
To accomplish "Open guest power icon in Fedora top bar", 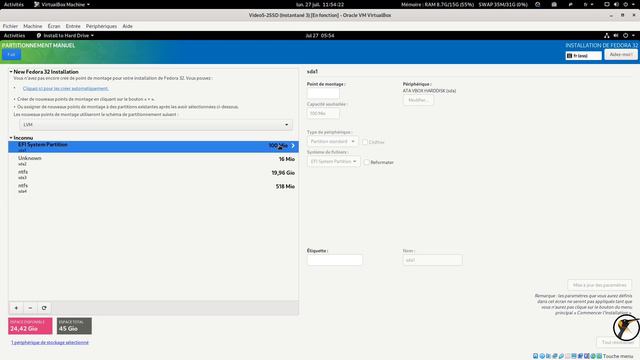I will (x=625, y=36).
